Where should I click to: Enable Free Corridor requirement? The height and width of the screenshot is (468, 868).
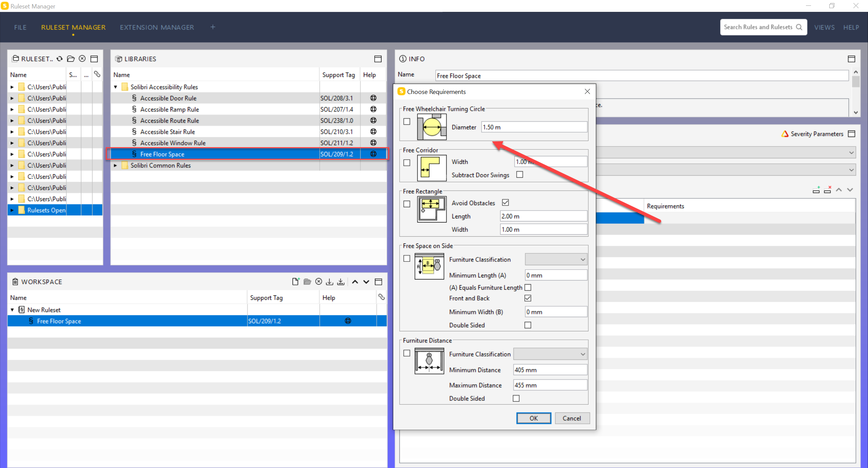coord(407,163)
